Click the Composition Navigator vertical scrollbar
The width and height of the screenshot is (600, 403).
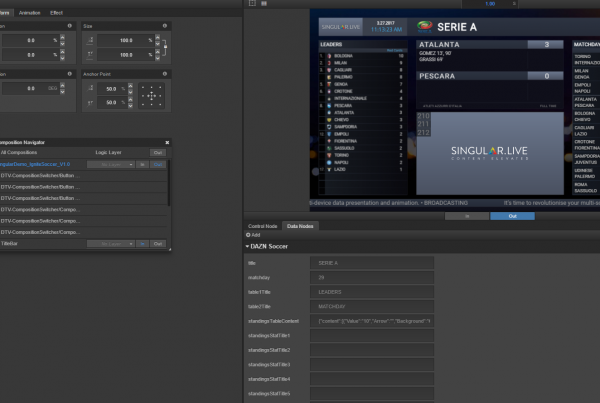(x=169, y=183)
